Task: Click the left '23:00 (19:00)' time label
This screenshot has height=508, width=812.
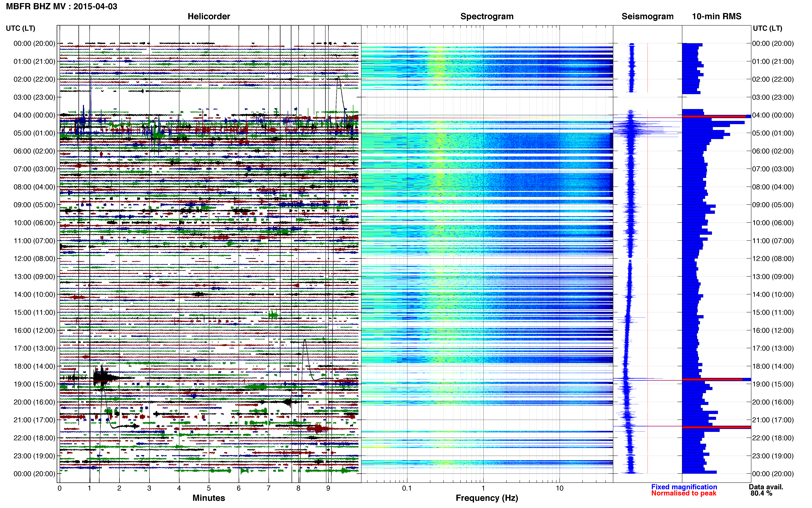Action: tap(34, 456)
